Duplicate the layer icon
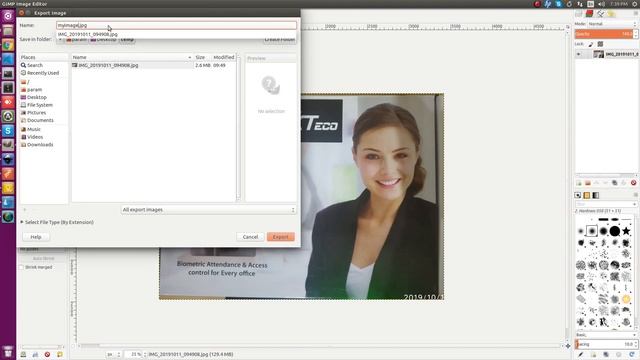 [615, 183]
